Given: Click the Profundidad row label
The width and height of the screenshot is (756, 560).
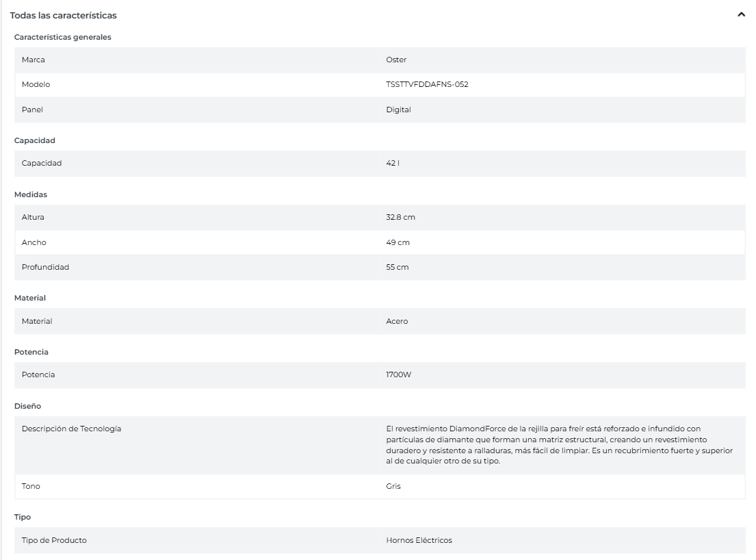Looking at the screenshot, I should tap(45, 267).
